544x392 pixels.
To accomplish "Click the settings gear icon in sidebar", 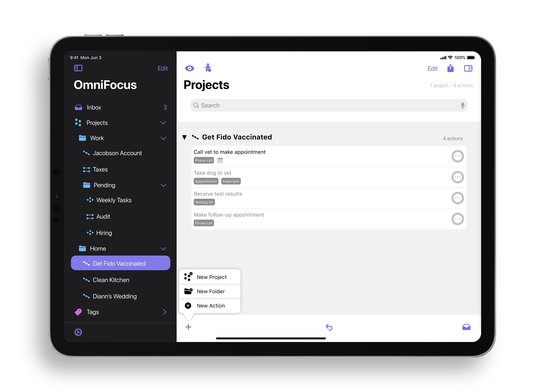I will point(78,332).
